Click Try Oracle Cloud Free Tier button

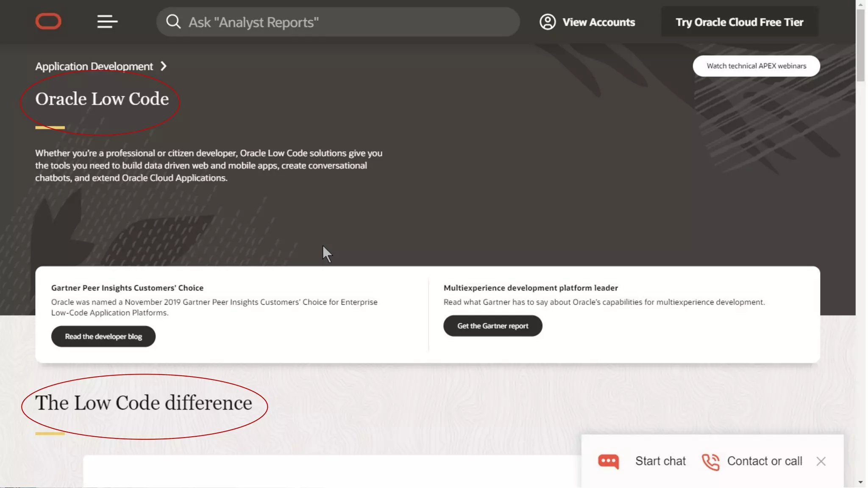739,22
